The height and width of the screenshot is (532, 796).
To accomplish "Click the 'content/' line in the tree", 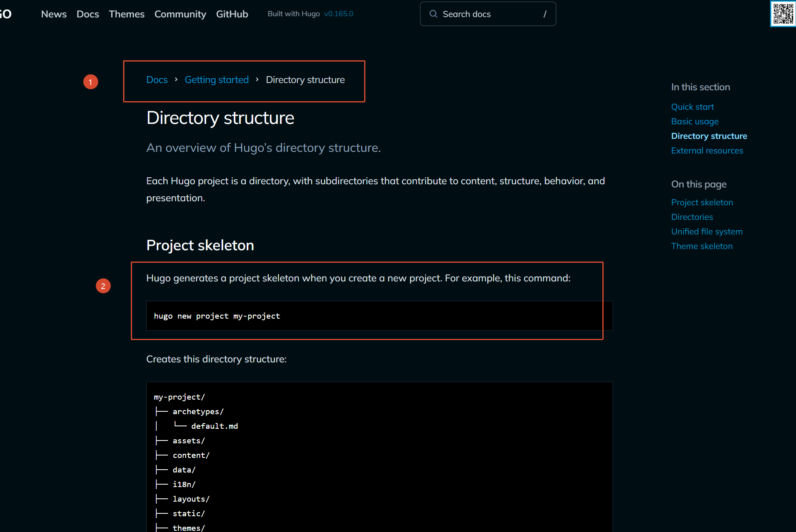I will [x=191, y=455].
